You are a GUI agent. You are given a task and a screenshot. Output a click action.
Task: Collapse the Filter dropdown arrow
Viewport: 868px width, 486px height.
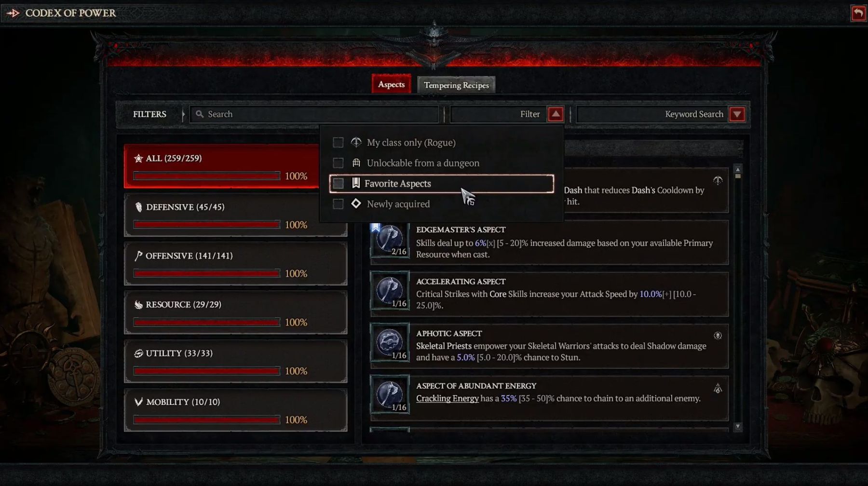[x=556, y=114]
